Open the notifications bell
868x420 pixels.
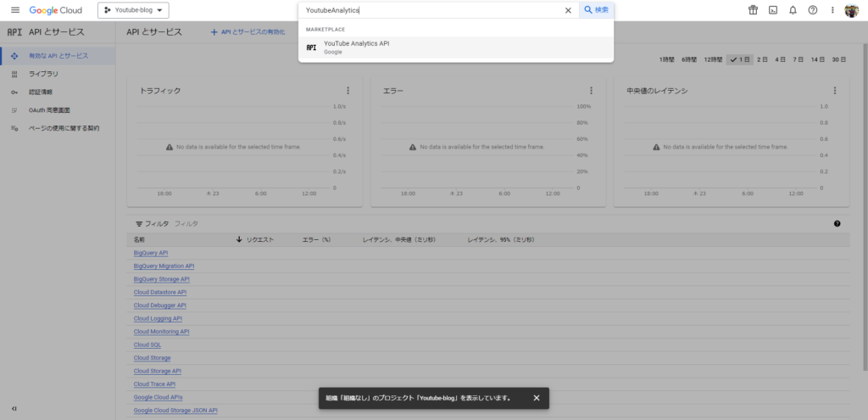point(793,10)
